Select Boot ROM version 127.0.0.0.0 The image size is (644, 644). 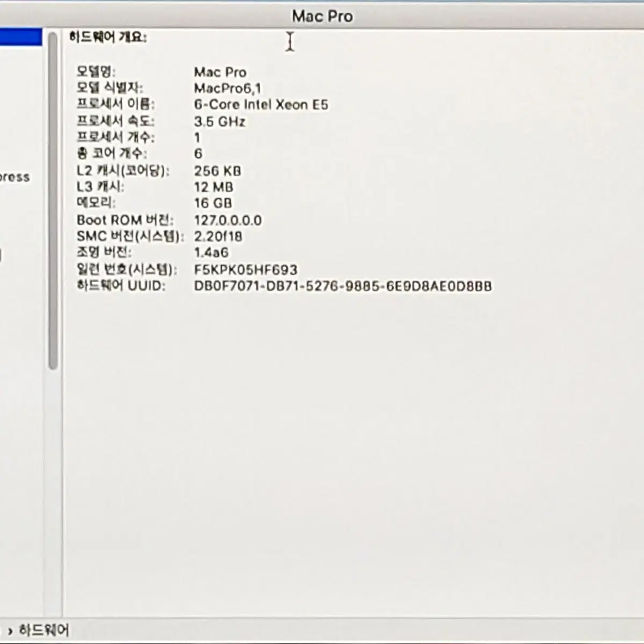pos(228,220)
